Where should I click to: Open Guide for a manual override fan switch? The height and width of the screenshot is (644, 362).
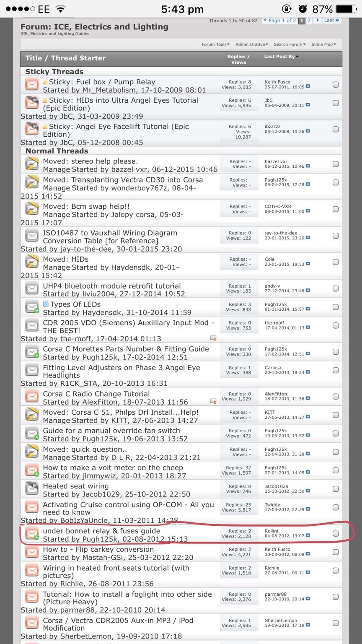point(111,431)
